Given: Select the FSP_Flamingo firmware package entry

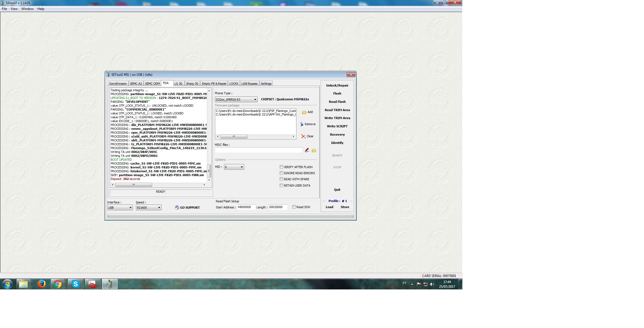Looking at the screenshot, I should pyautogui.click(x=256, y=111).
